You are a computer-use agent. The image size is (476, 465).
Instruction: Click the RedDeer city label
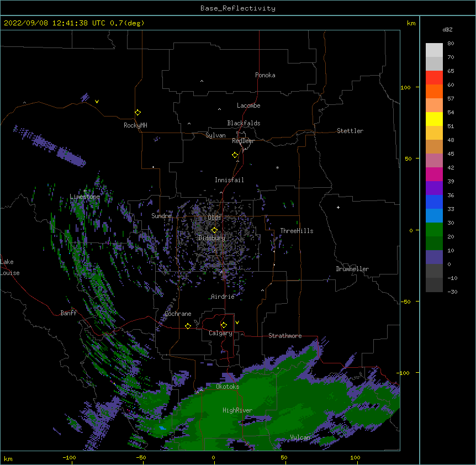243,141
